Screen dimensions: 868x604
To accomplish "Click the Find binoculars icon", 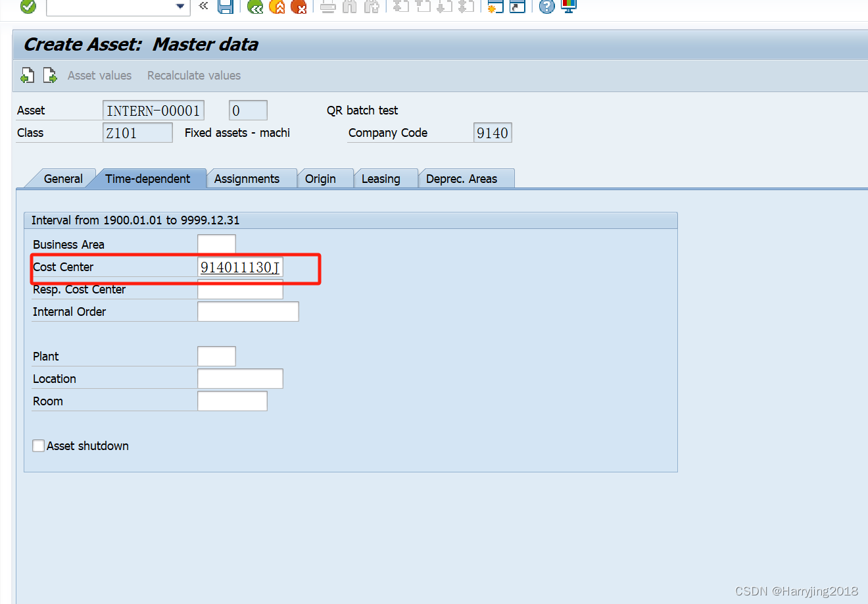I will (350, 7).
